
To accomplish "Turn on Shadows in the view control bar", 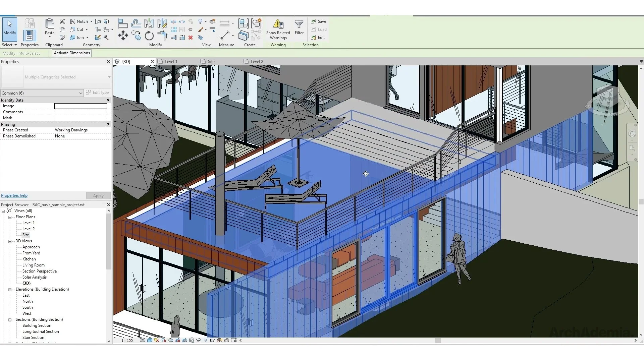I will (x=164, y=340).
